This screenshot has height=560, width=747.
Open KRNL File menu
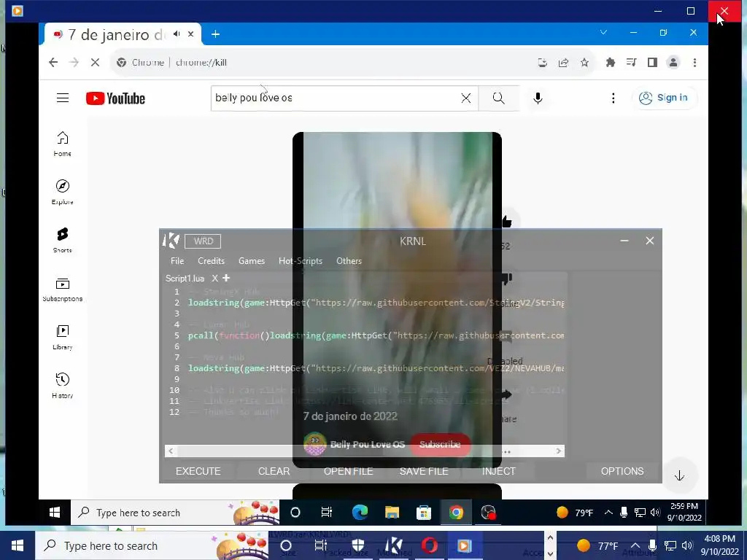(x=177, y=261)
